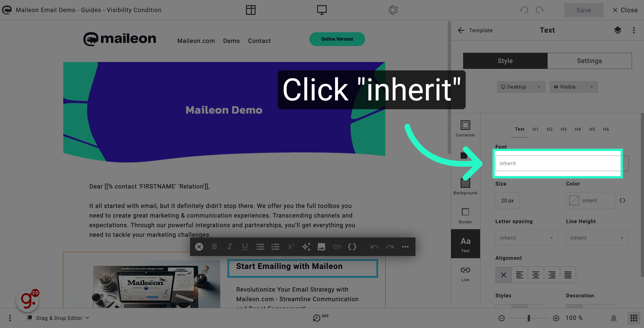Pick the inherit color swatch

[x=574, y=201]
